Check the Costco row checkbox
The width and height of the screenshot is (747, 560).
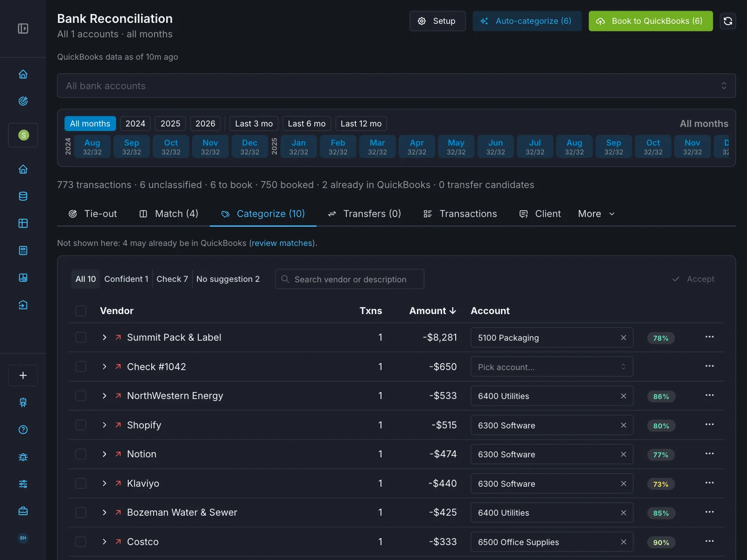[81, 542]
